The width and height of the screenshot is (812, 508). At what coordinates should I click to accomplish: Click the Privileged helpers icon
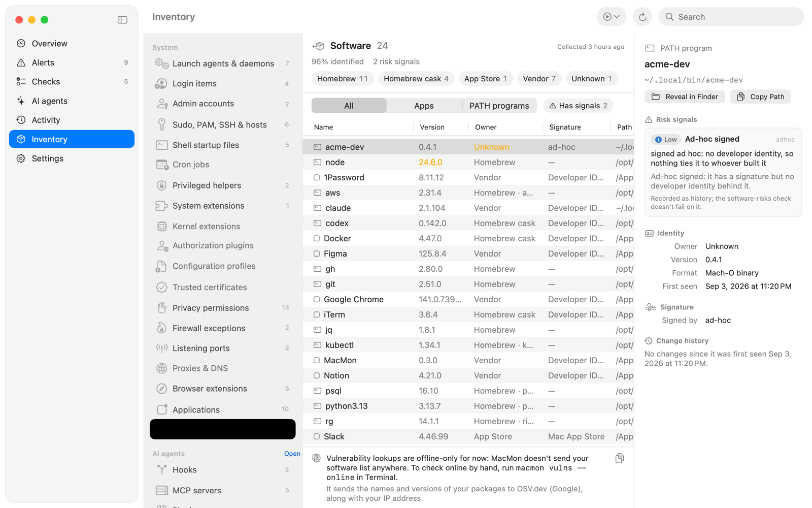click(x=162, y=185)
